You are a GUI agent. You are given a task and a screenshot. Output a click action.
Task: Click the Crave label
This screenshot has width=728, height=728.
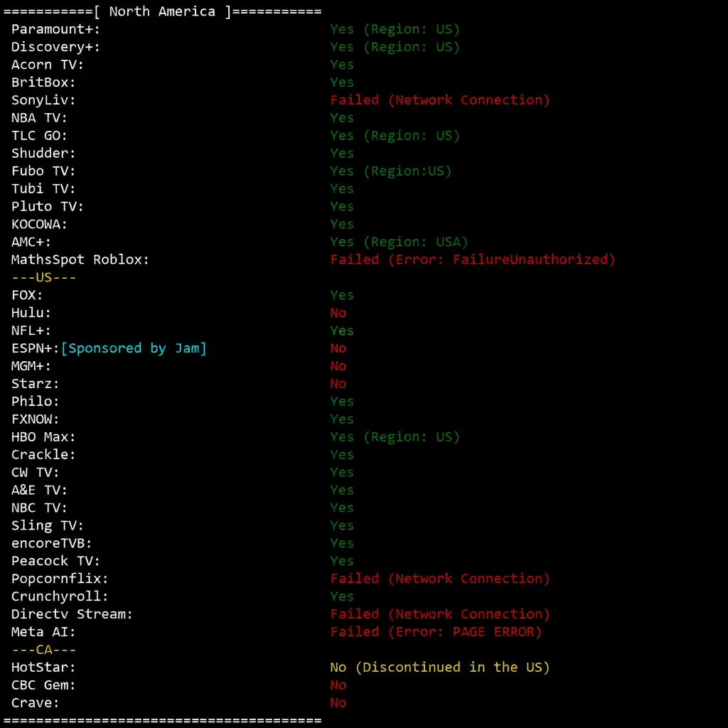pyautogui.click(x=36, y=703)
